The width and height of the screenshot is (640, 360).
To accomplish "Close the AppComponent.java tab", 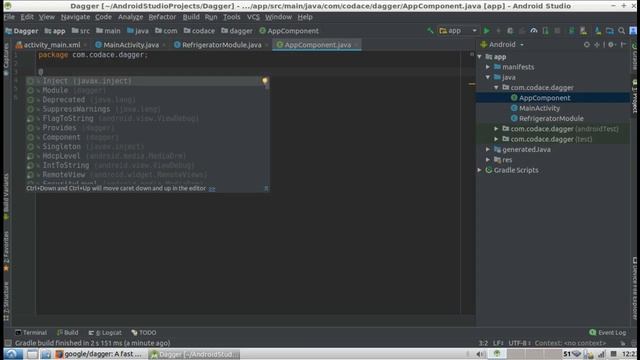I will (356, 45).
